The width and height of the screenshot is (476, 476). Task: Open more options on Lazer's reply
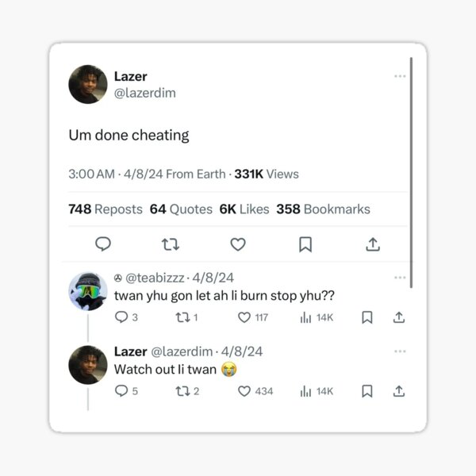point(400,351)
